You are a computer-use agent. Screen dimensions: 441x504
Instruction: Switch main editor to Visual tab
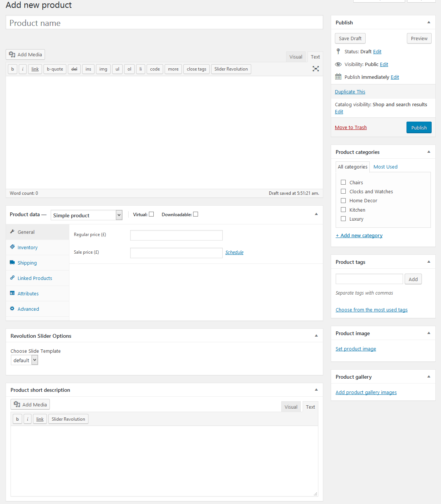point(295,57)
